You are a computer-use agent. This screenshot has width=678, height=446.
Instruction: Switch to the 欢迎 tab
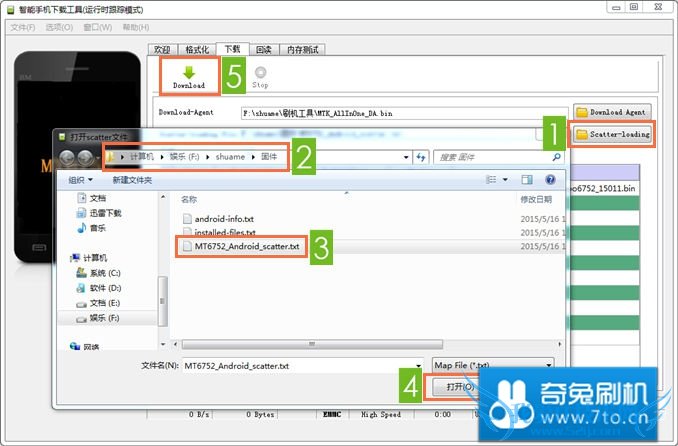click(162, 50)
